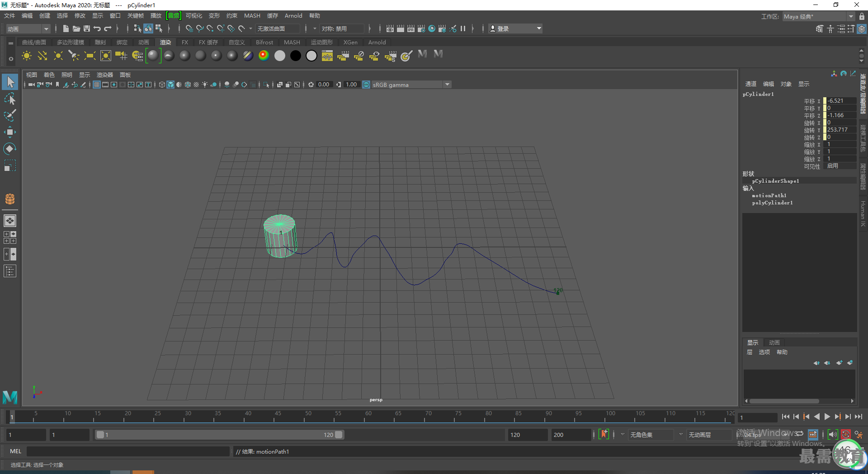Switch to layer editor 动画 tab

tap(774, 343)
